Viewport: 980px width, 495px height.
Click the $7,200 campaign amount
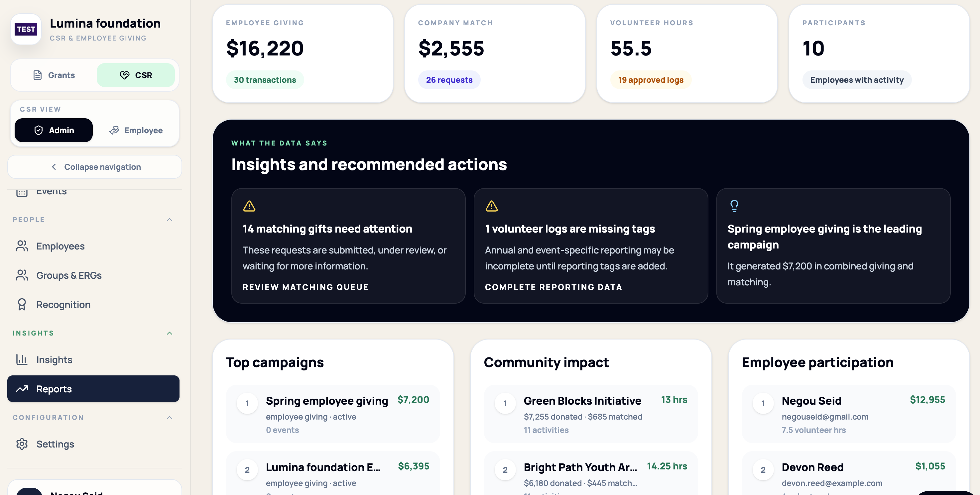point(413,400)
